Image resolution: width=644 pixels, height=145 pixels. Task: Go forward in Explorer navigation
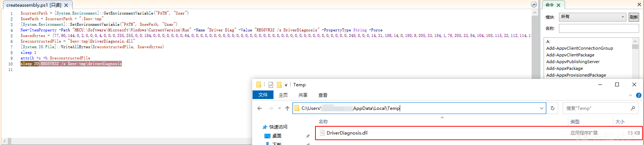coord(271,108)
